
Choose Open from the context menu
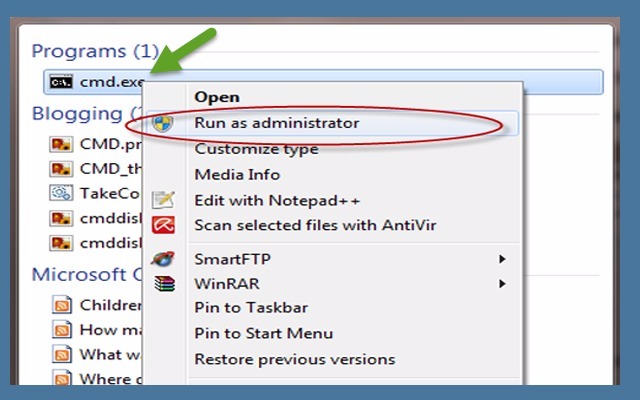point(217,97)
